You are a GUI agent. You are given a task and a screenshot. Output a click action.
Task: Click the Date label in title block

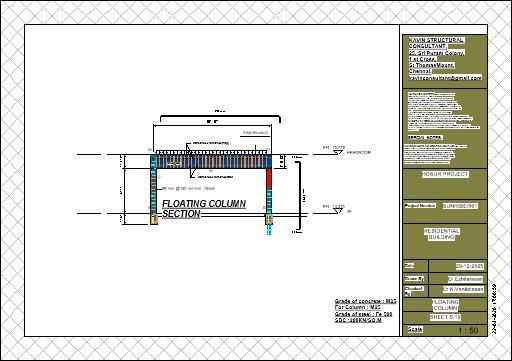409,266
